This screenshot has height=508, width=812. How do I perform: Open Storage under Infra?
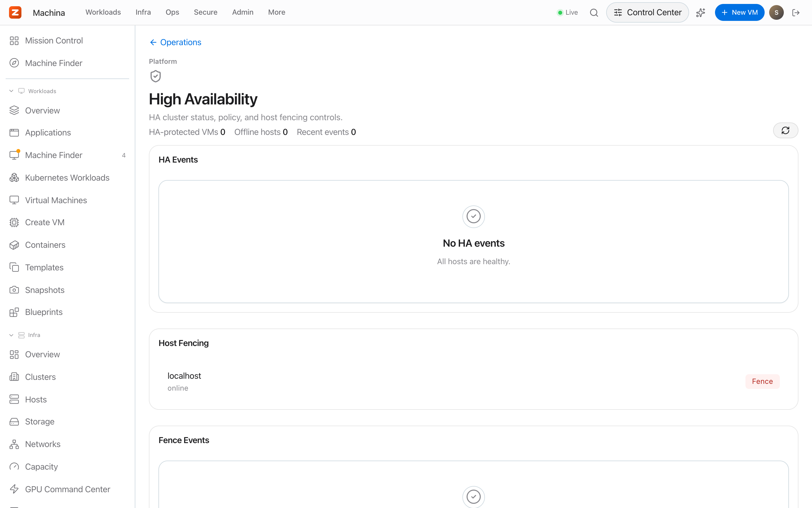coord(67,422)
